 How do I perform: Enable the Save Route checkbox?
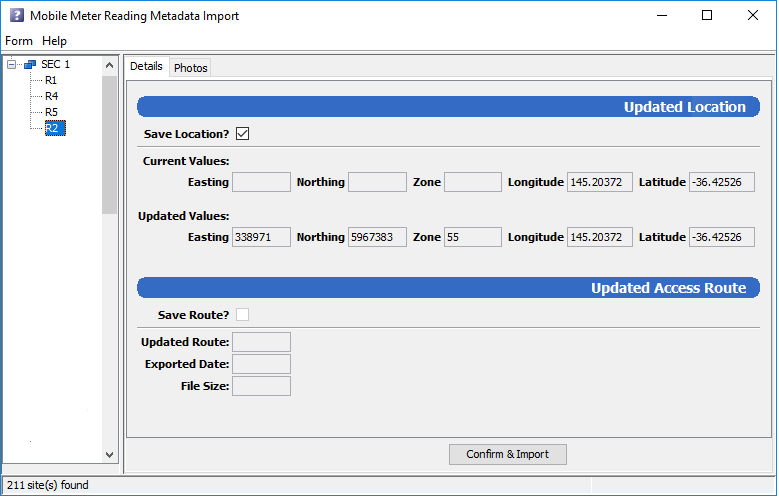point(242,315)
